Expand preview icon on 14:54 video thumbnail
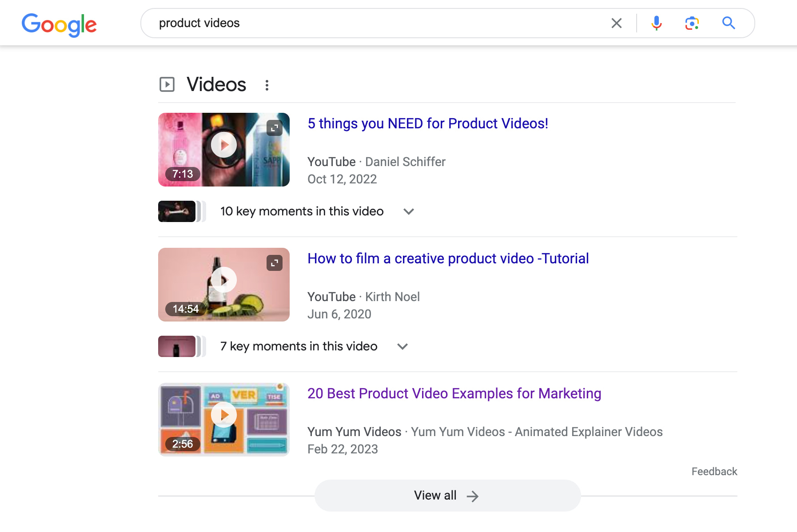The height and width of the screenshot is (532, 797). [275, 263]
